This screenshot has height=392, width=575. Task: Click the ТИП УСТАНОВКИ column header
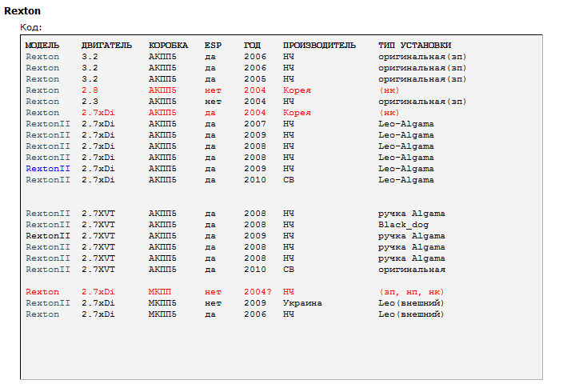pos(414,46)
